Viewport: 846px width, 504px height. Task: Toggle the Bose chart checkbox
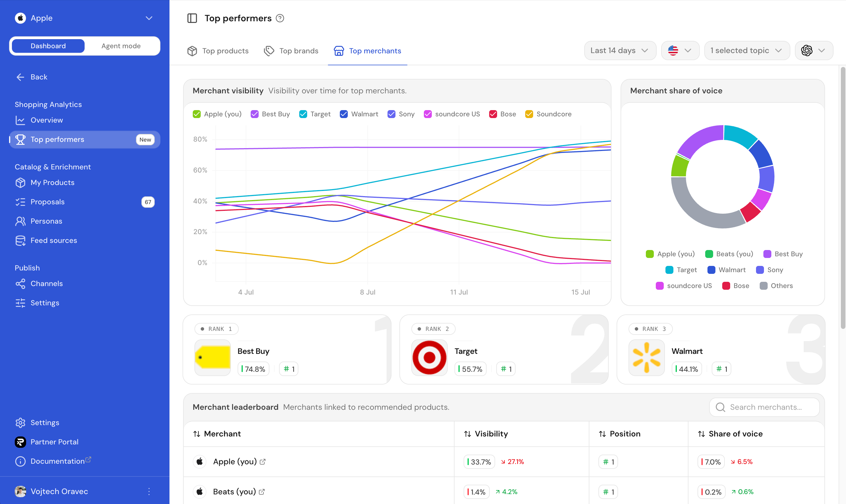[493, 114]
